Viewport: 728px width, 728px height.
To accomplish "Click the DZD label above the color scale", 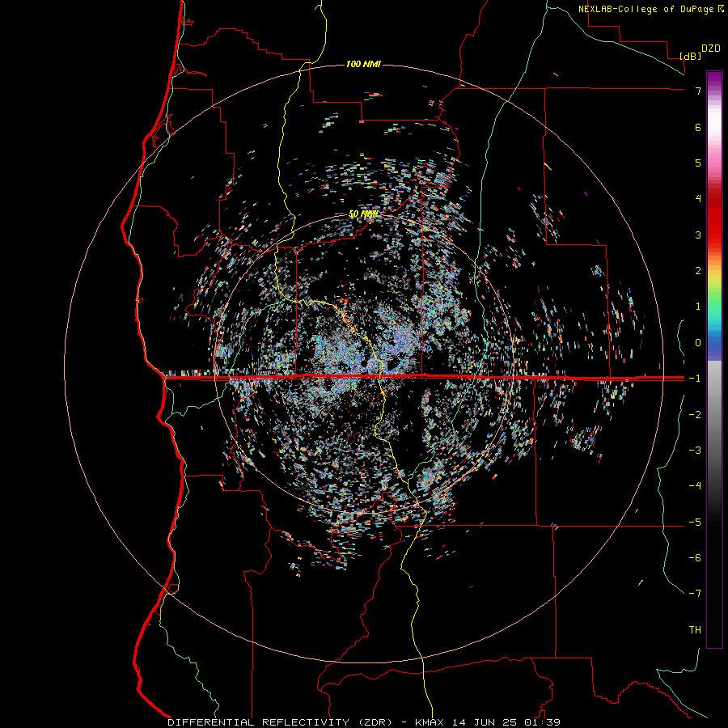I will (x=711, y=49).
